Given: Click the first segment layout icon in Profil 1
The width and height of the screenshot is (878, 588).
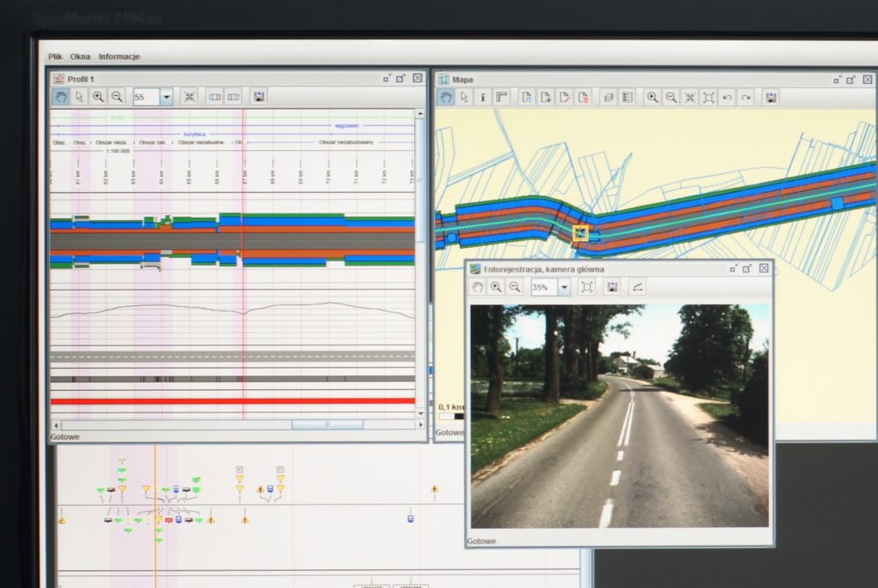Looking at the screenshot, I should 214,97.
